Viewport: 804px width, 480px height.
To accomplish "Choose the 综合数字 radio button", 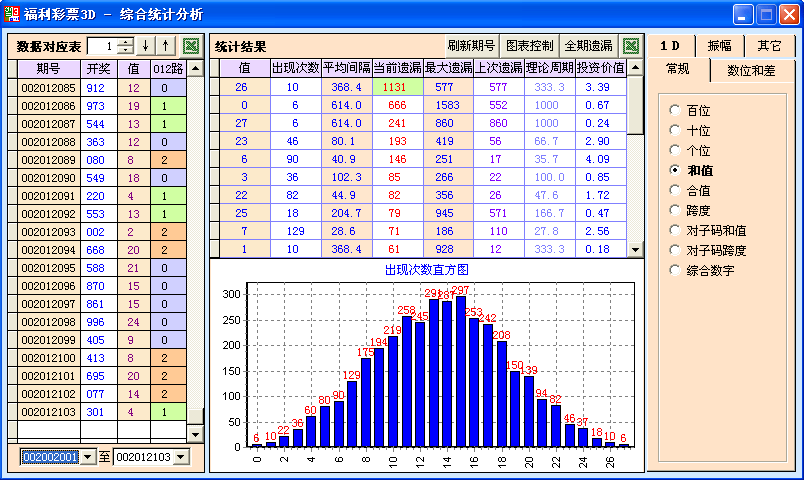I will pos(675,270).
